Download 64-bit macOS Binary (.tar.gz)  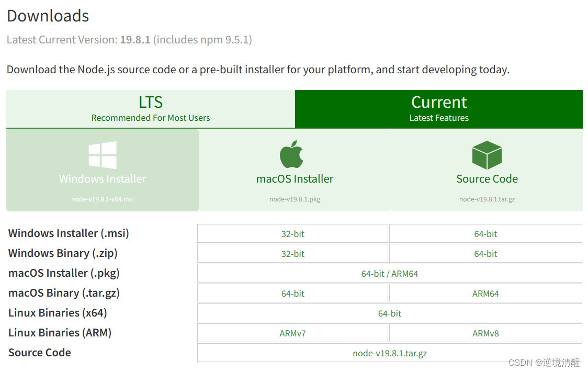292,294
